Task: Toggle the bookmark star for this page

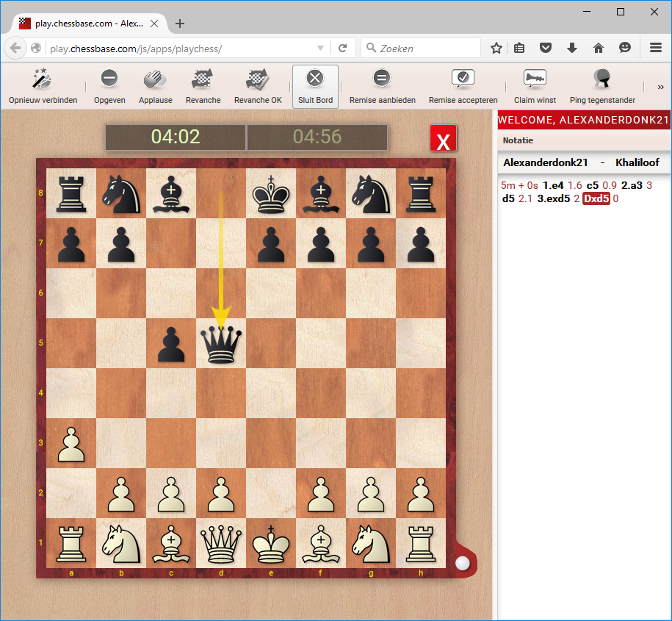Action: 496,48
